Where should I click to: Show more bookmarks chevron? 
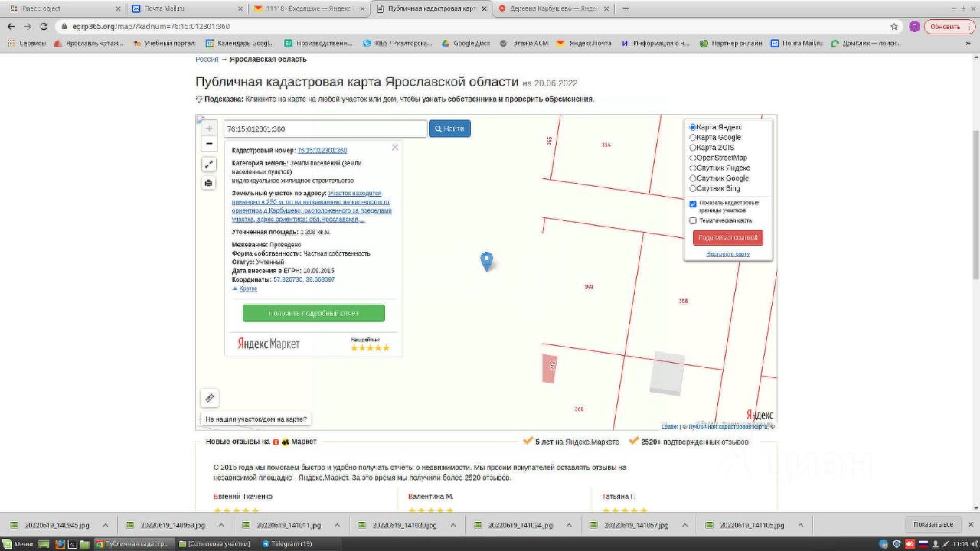point(968,43)
